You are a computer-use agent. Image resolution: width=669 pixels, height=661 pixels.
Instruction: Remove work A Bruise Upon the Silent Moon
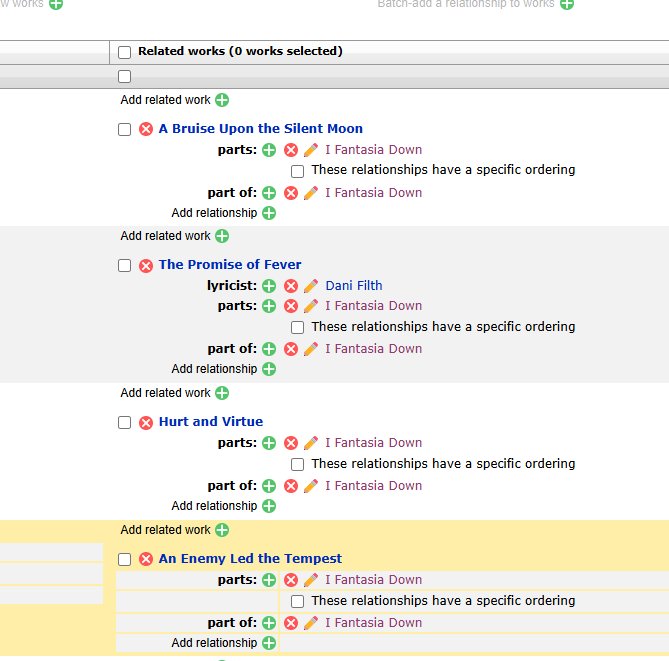[146, 129]
